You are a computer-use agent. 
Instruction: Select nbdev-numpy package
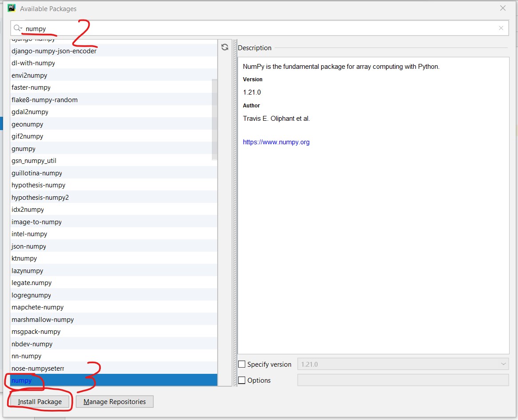click(114, 344)
